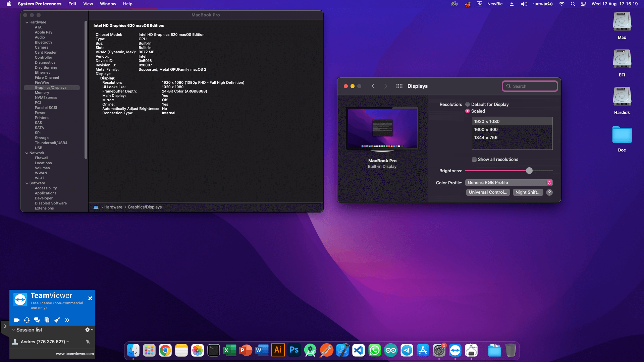The image size is (644, 362).
Task: Open Xcode from the Dock
Action: tap(342, 351)
